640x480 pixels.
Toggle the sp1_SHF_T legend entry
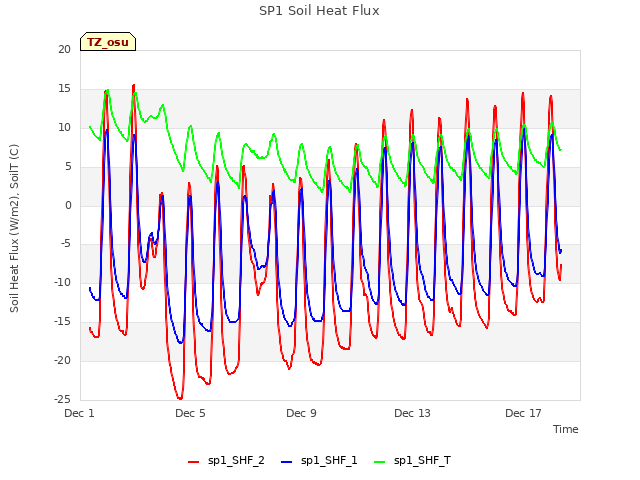pos(413,461)
